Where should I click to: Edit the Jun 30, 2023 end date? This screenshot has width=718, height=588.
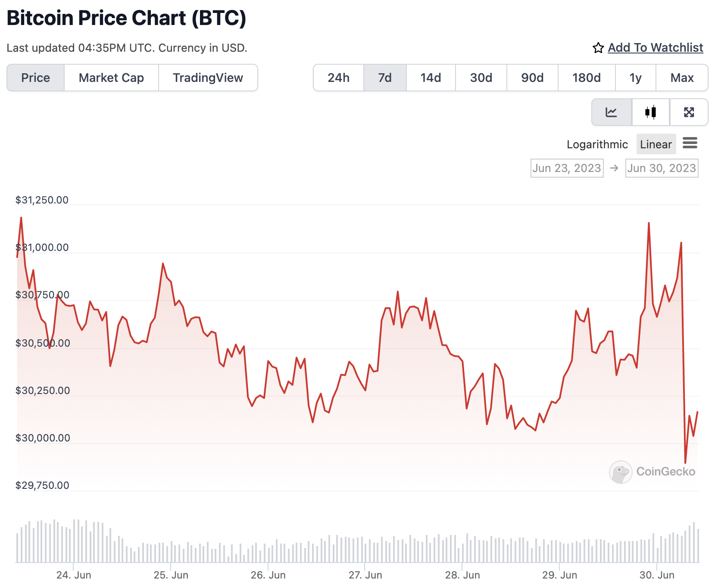pyautogui.click(x=662, y=168)
